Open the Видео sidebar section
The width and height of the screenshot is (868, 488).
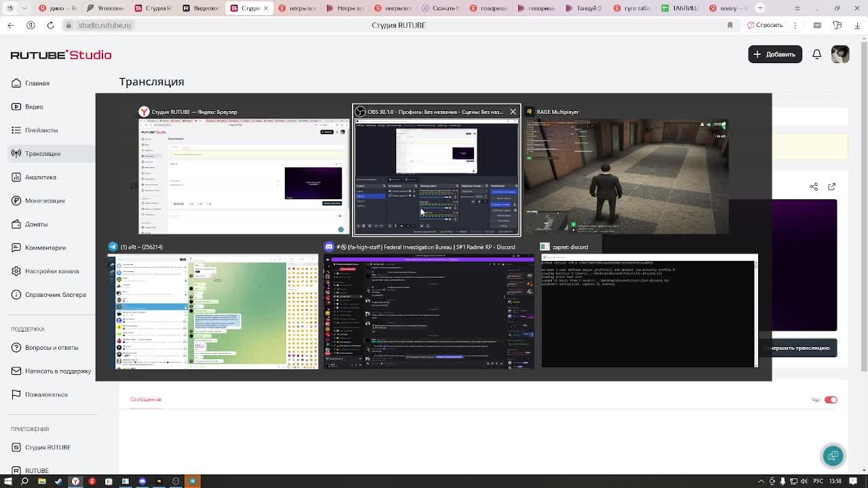pos(27,106)
